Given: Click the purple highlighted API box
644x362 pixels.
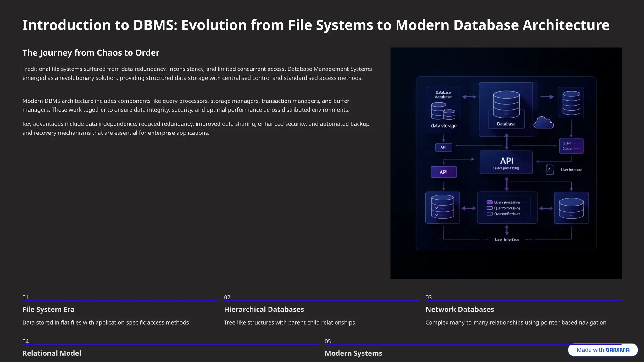Looking at the screenshot, I should pos(443,172).
